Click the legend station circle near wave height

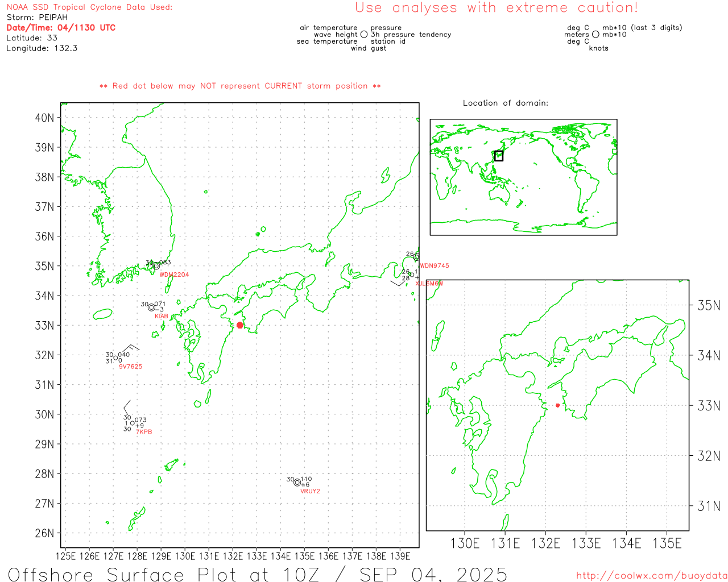coord(364,35)
